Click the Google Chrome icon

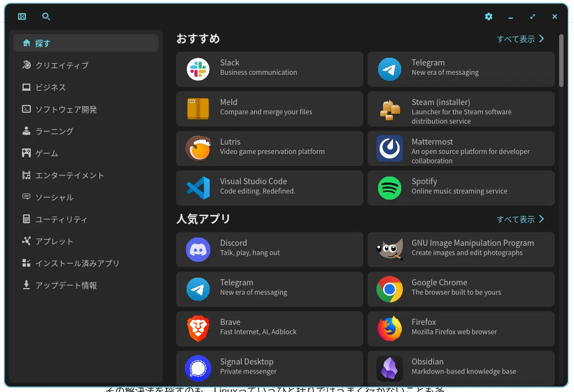pyautogui.click(x=390, y=289)
